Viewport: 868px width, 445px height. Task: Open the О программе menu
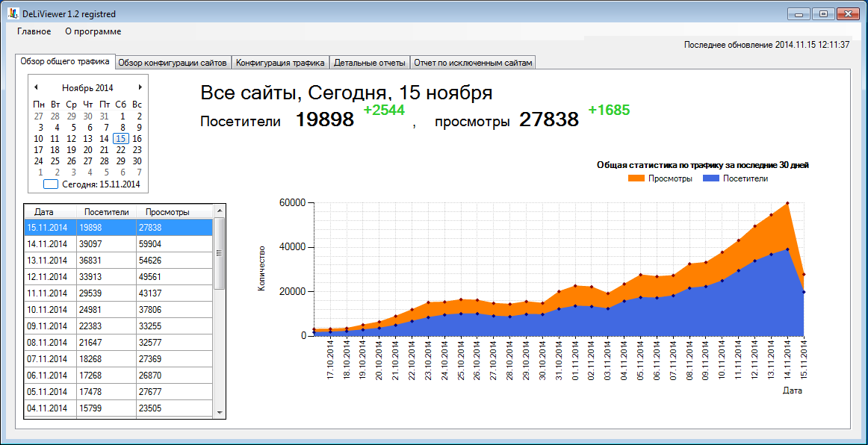(x=93, y=31)
